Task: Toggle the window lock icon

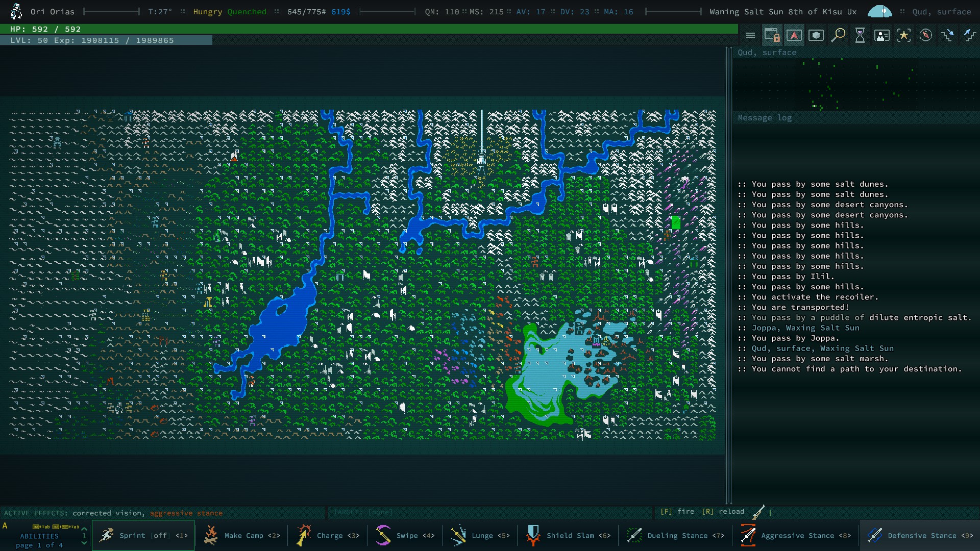Action: pyautogui.click(x=772, y=35)
